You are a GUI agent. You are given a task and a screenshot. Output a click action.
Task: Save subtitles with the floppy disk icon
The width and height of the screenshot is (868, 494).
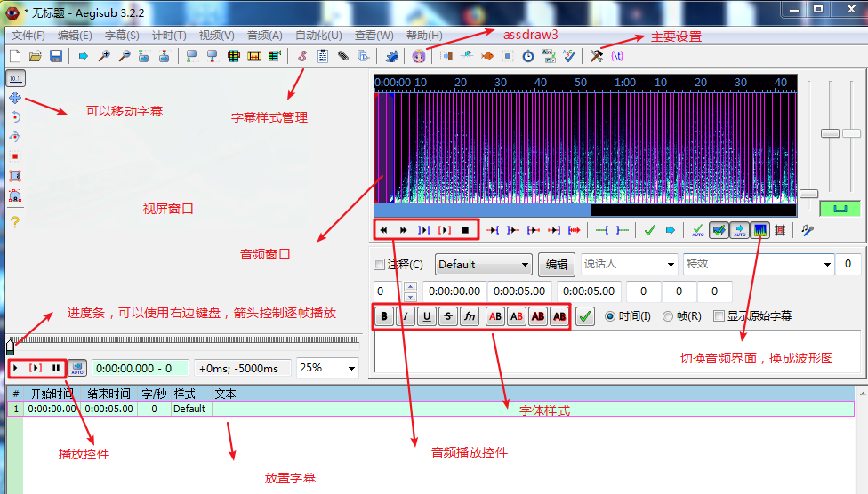coord(56,56)
